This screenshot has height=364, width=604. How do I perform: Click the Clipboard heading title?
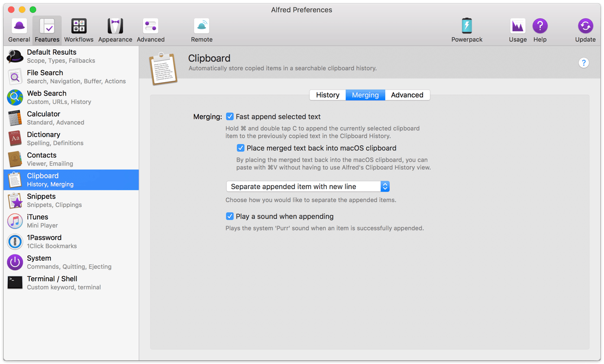209,58
